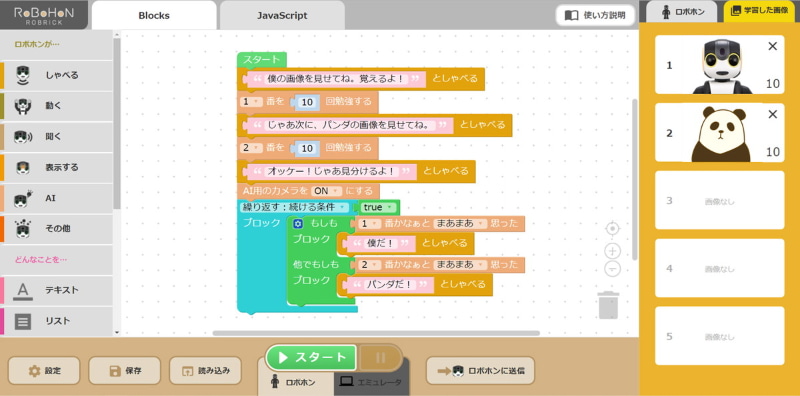The height and width of the screenshot is (396, 800).
Task: Edit the パンダだ！ speech text
Action: tap(390, 284)
